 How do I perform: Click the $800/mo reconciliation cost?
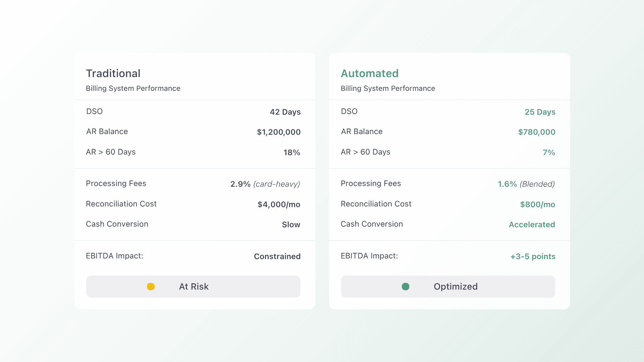537,204
